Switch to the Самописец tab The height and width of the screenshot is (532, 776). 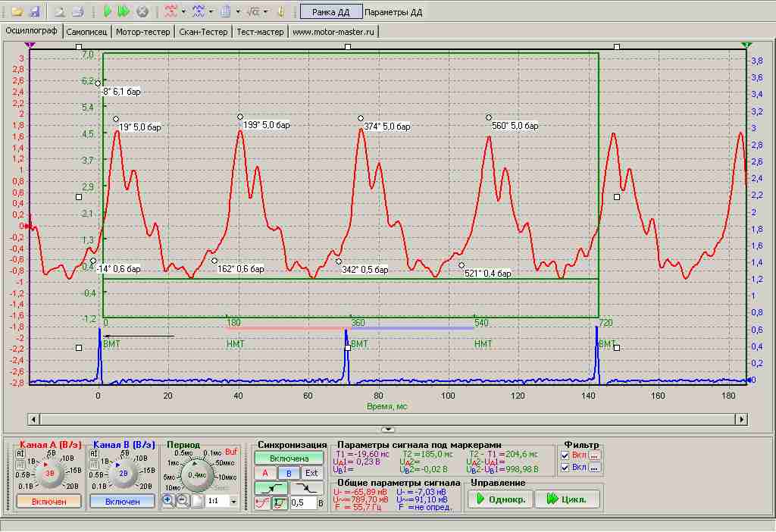tap(86, 32)
